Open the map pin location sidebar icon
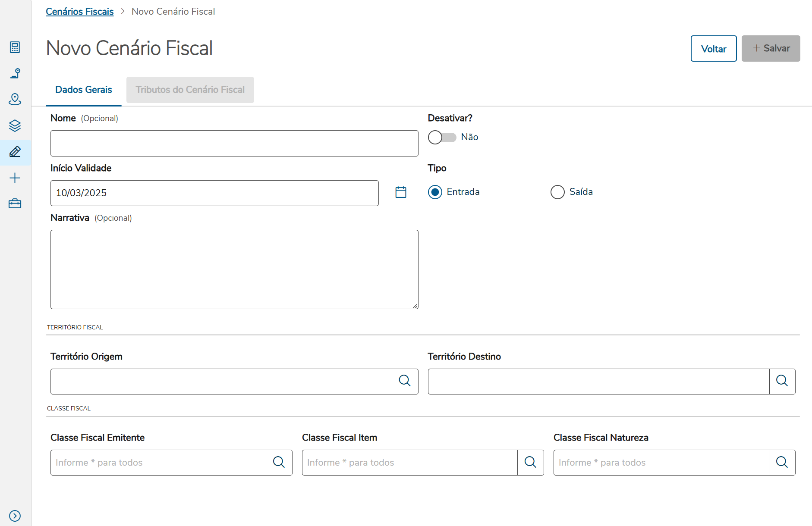The image size is (812, 526). 15,99
